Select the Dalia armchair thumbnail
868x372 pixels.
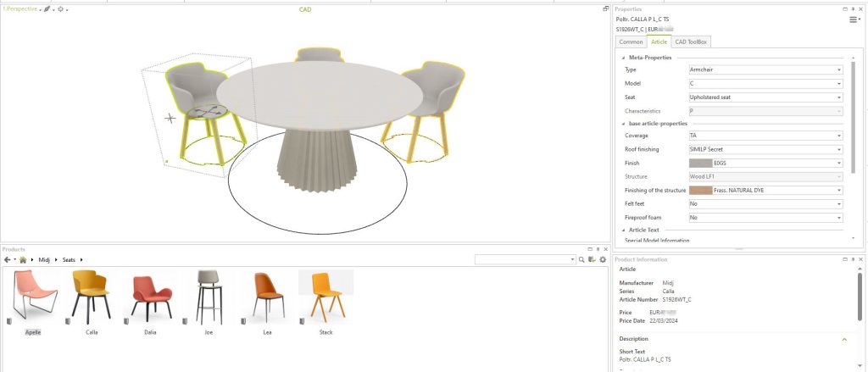point(152,299)
